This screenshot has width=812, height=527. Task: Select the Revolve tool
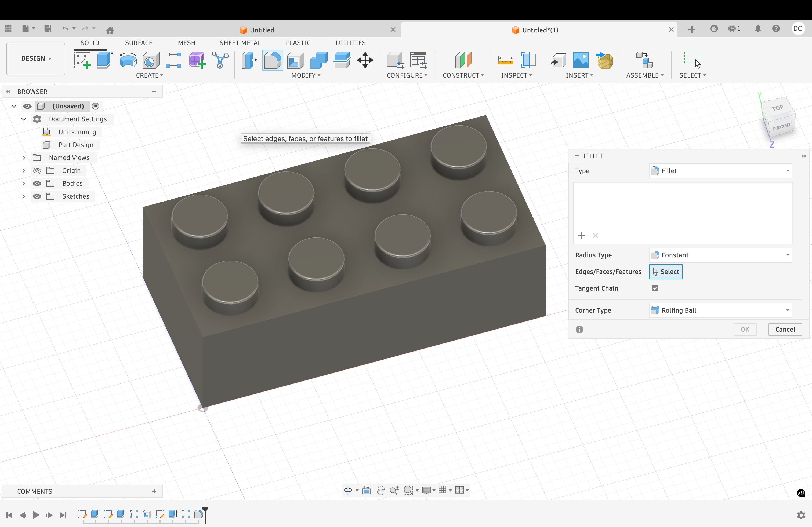[128, 60]
